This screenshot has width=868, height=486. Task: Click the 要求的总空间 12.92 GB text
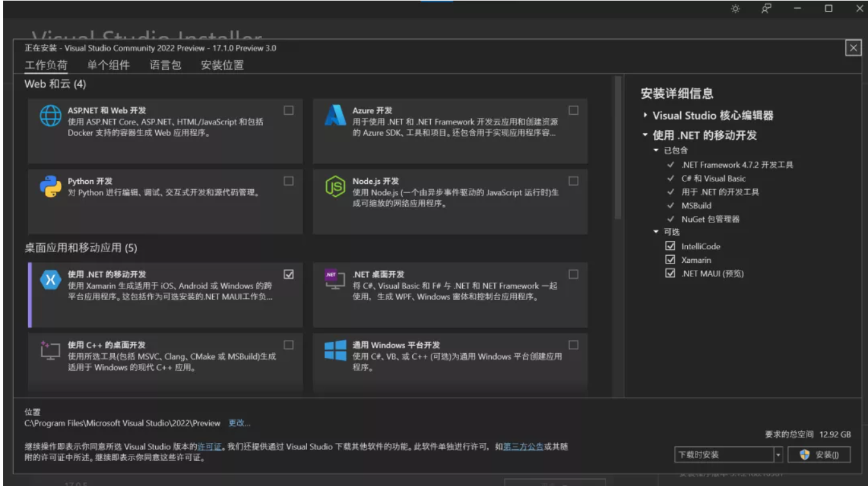click(x=808, y=434)
